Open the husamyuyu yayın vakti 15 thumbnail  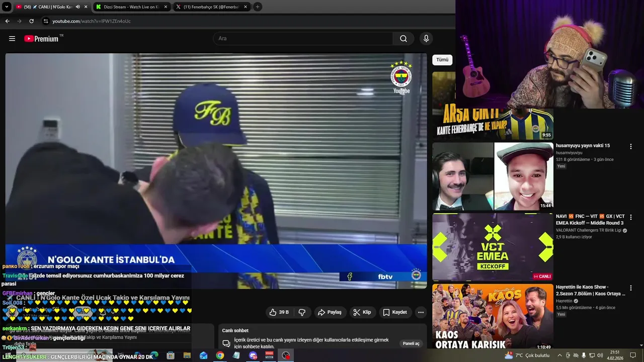[493, 176]
